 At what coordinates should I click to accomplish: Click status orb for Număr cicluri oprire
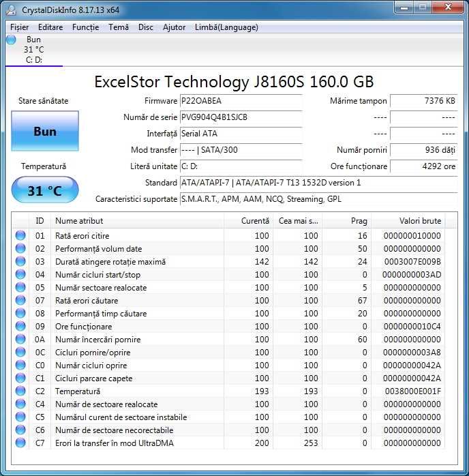(20, 366)
